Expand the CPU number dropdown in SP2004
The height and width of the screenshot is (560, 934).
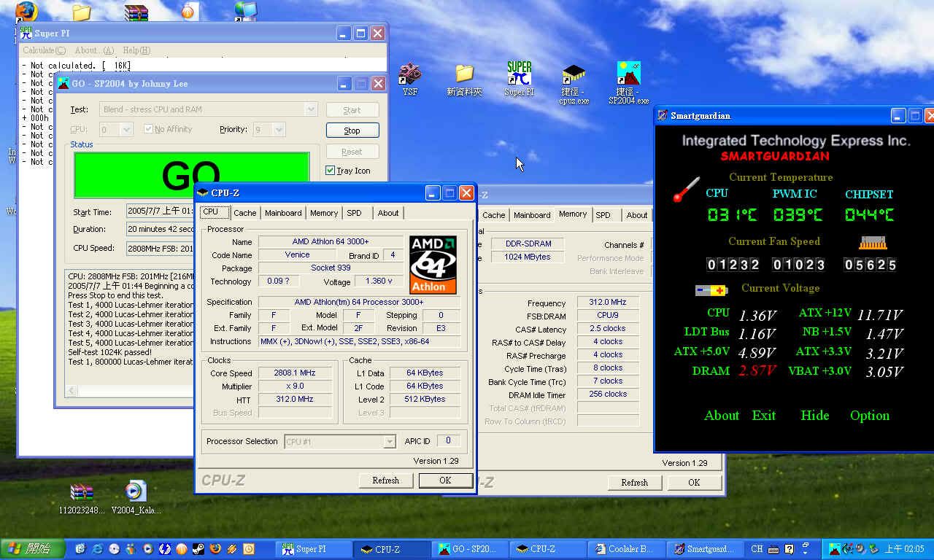click(126, 130)
